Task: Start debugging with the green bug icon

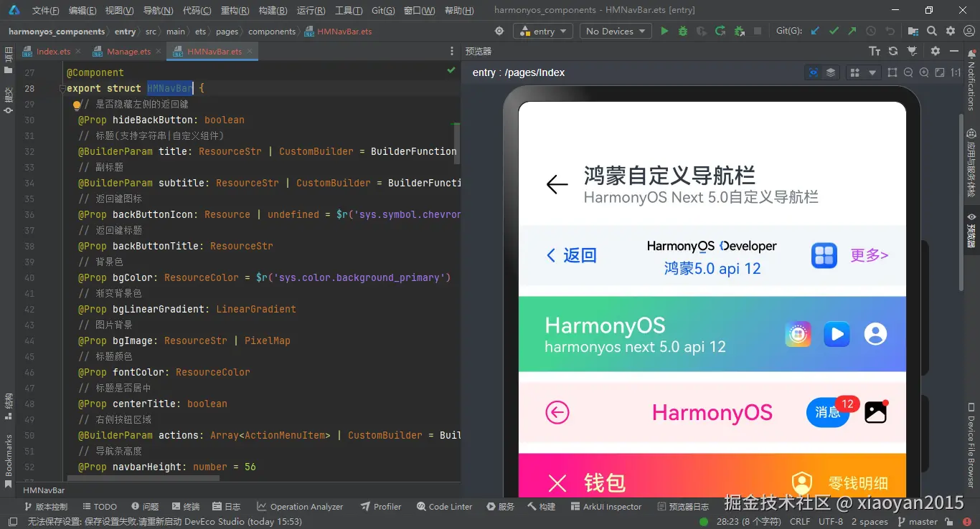Action: (683, 31)
